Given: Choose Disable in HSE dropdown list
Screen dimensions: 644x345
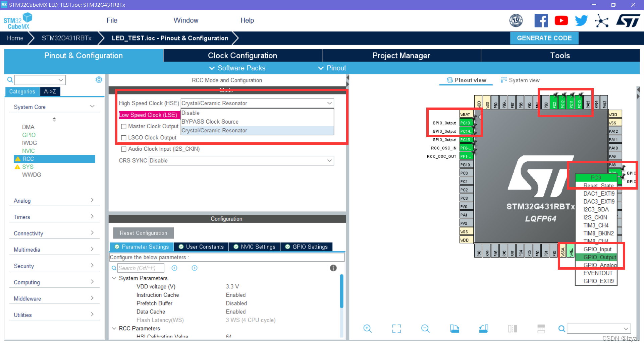Looking at the screenshot, I should point(257,113).
